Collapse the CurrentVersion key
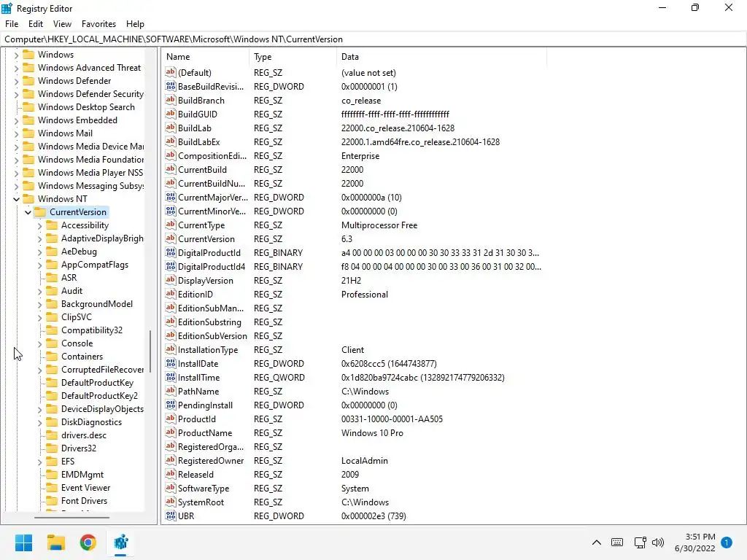 tap(28, 212)
